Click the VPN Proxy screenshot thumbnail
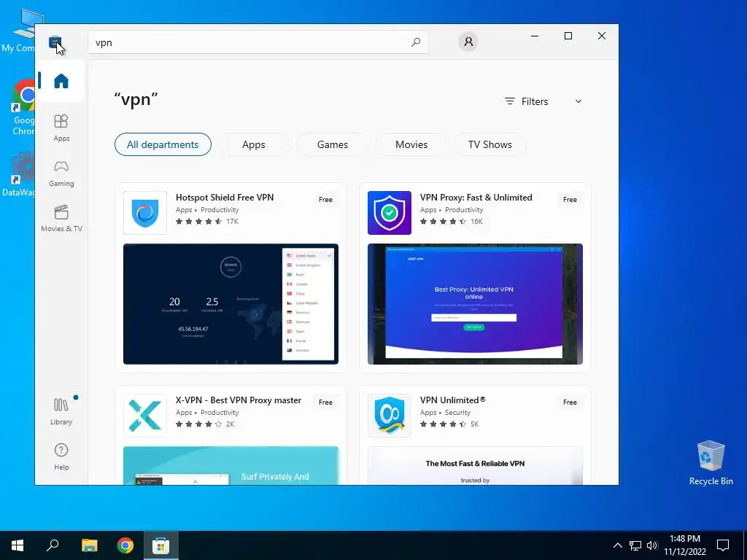 tap(475, 304)
